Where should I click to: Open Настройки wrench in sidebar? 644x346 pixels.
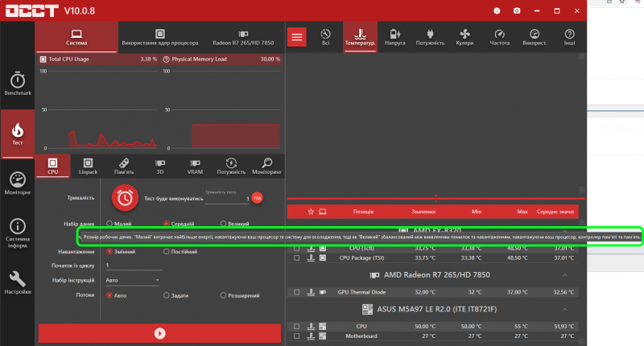17,282
